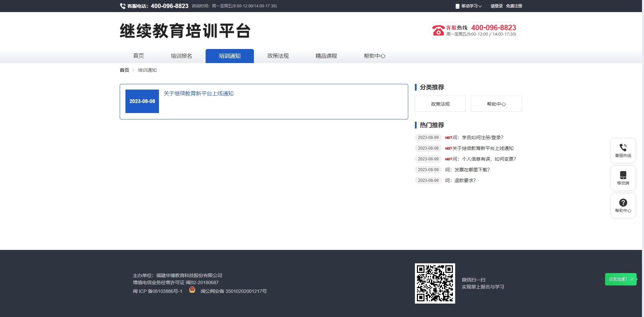Image resolution: width=644 pixels, height=317 pixels.
Task: Open 闽公网安备 35010202001217号 footer link
Action: point(234,291)
